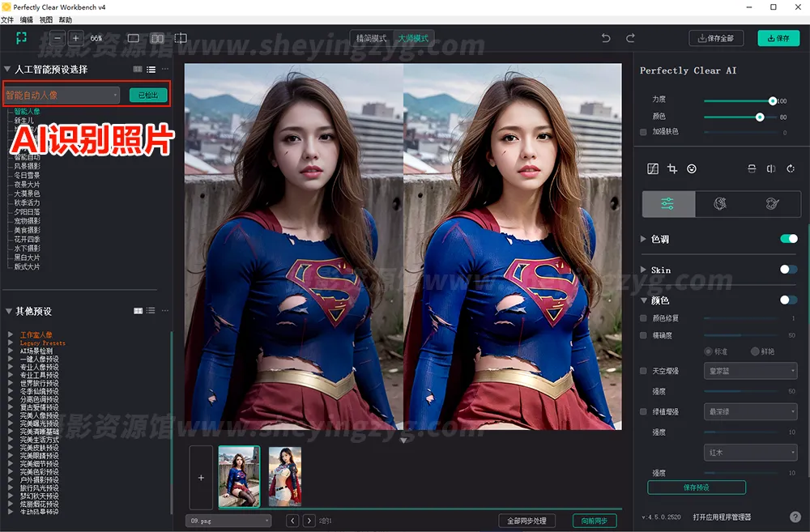
Task: Open the adjustment sliders tab
Action: click(x=668, y=203)
